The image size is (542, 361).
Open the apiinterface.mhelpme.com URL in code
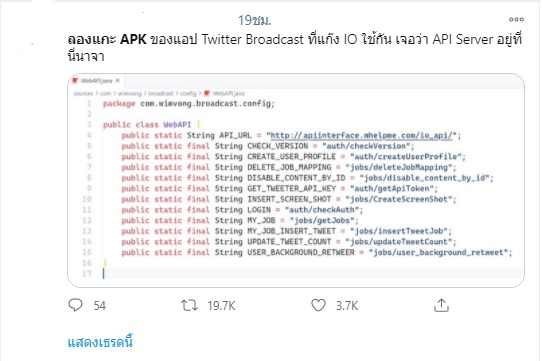click(361, 135)
